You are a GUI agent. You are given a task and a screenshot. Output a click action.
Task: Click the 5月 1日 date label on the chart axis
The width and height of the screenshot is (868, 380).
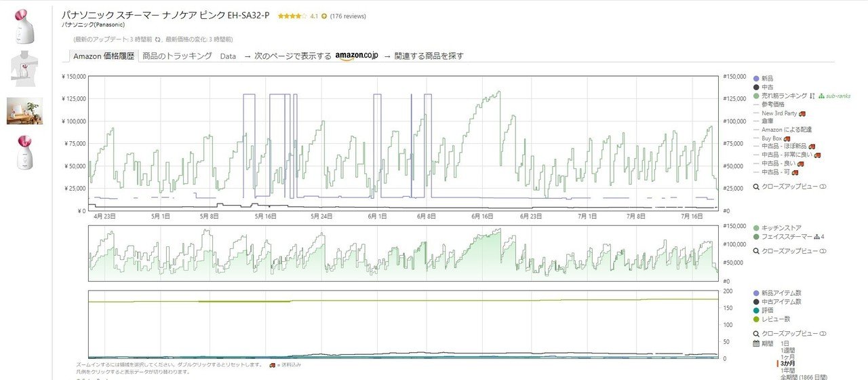click(x=160, y=216)
